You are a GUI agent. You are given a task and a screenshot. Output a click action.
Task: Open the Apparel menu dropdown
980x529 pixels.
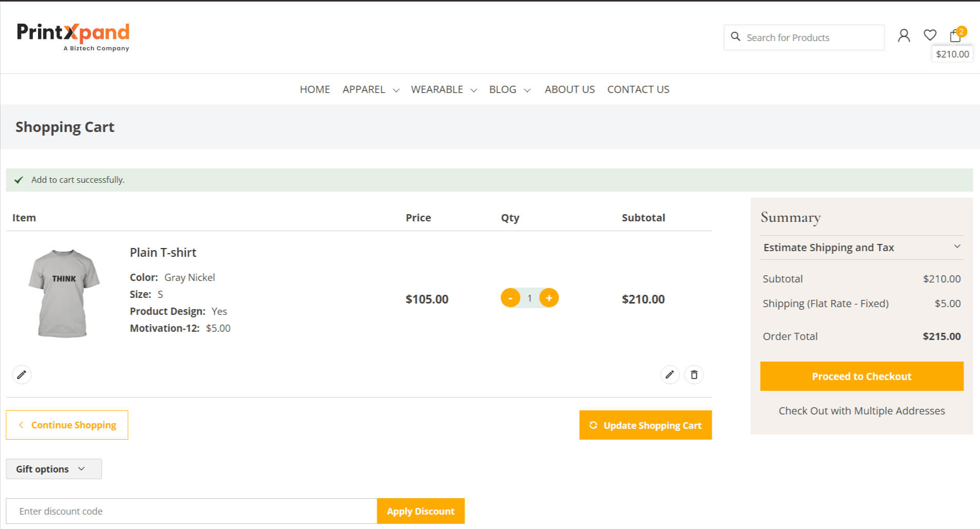tap(371, 89)
